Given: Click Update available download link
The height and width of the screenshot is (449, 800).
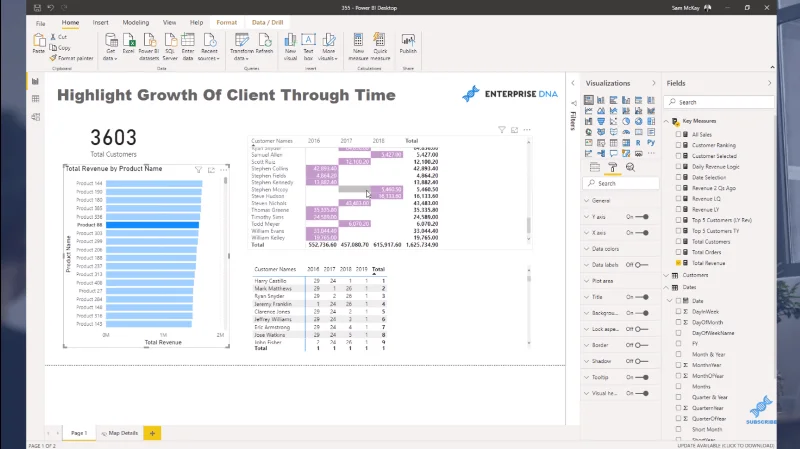Looking at the screenshot, I should 725,445.
